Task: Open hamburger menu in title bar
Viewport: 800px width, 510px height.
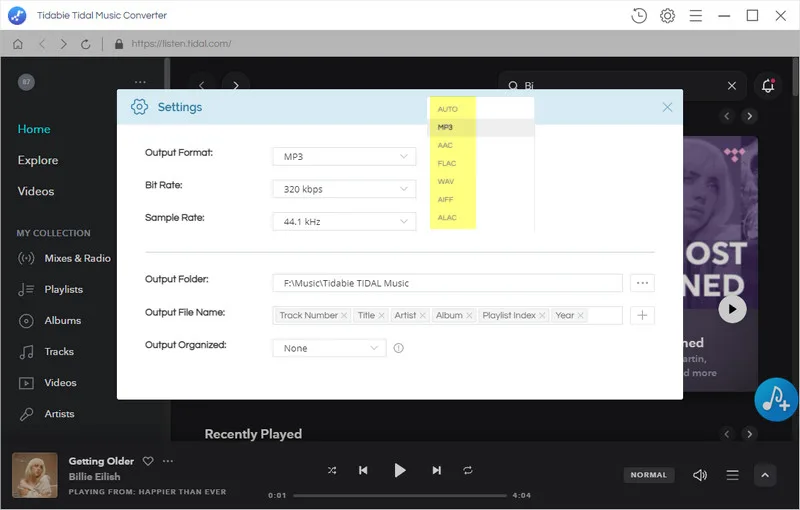Action: click(695, 16)
